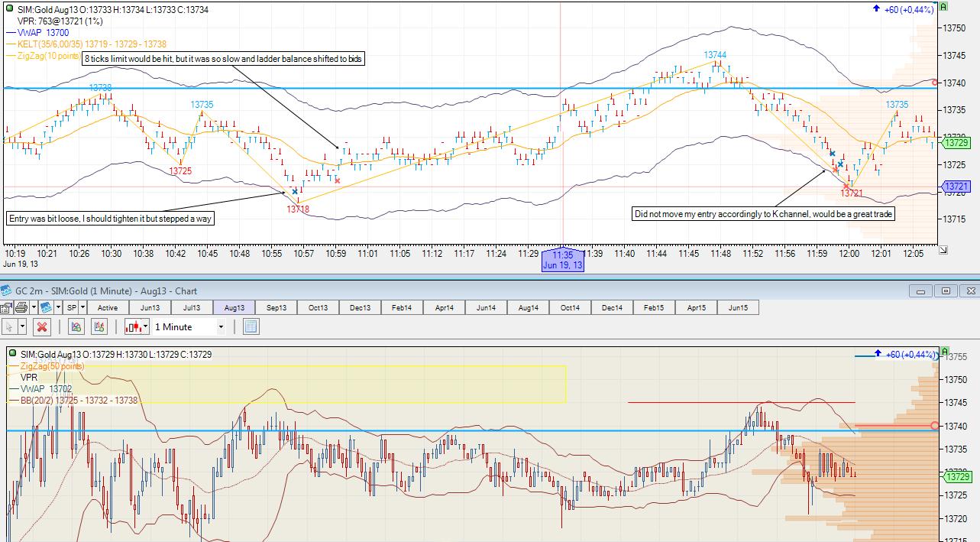Click the chart template icon

coord(46,307)
